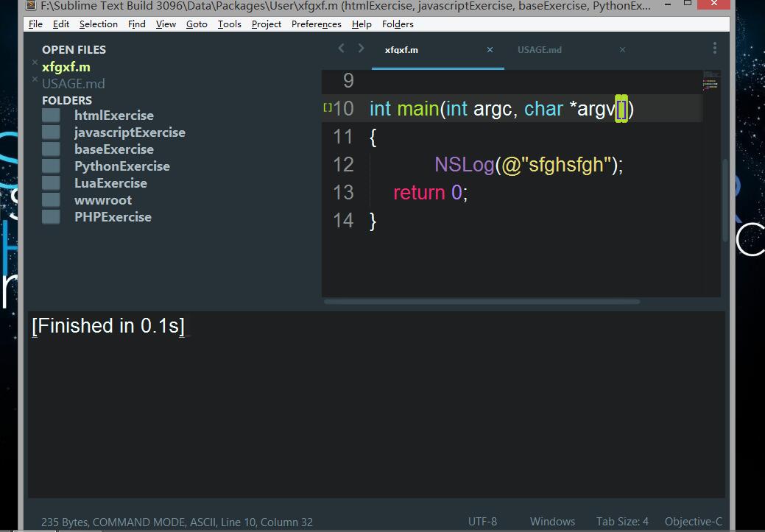Open the Goto menu
765x532 pixels.
197,24
